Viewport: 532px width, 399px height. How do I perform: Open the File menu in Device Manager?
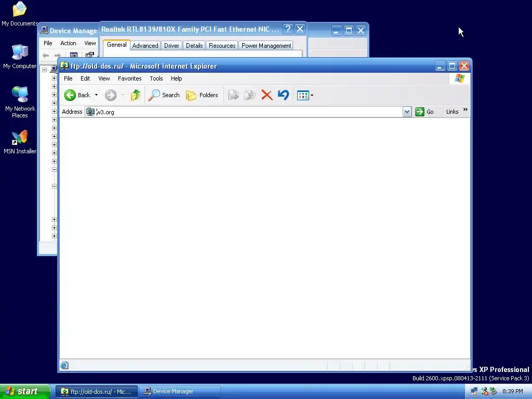click(x=48, y=43)
